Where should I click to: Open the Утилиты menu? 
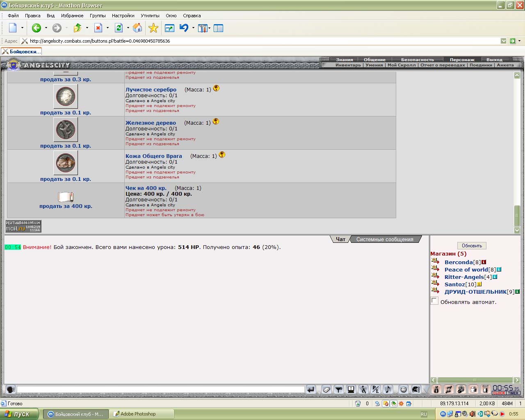tap(150, 16)
